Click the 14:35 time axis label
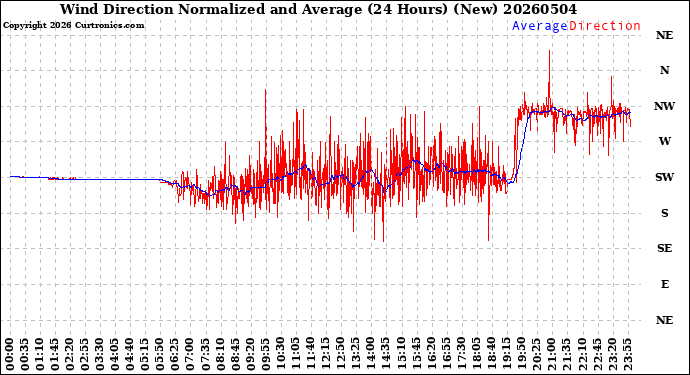 click(x=386, y=355)
